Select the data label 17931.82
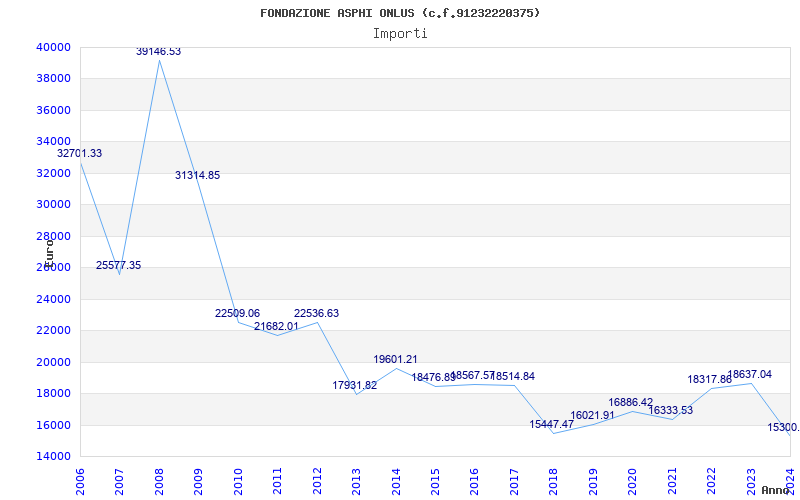Viewport: 800px width, 500px height. (355, 385)
